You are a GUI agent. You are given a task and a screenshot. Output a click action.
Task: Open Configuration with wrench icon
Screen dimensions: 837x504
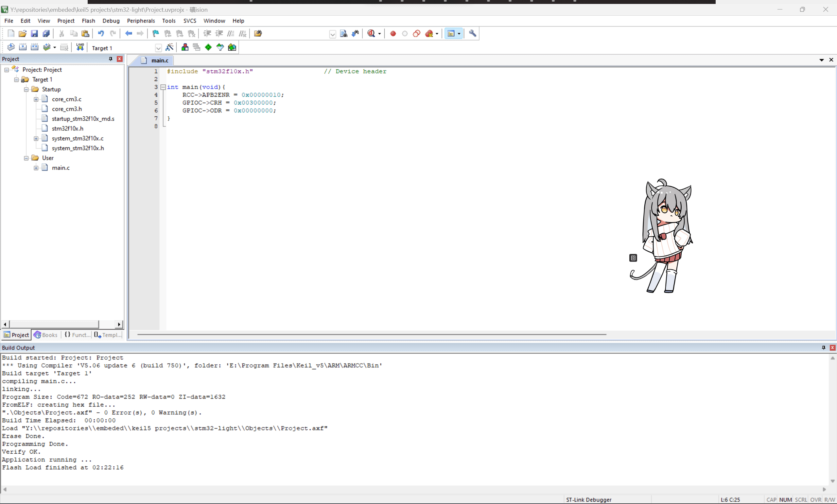click(x=473, y=33)
